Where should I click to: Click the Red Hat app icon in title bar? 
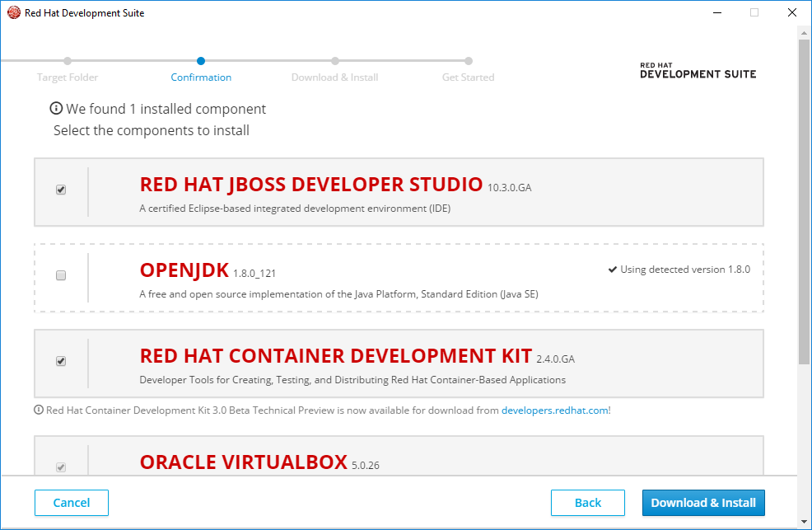point(13,12)
